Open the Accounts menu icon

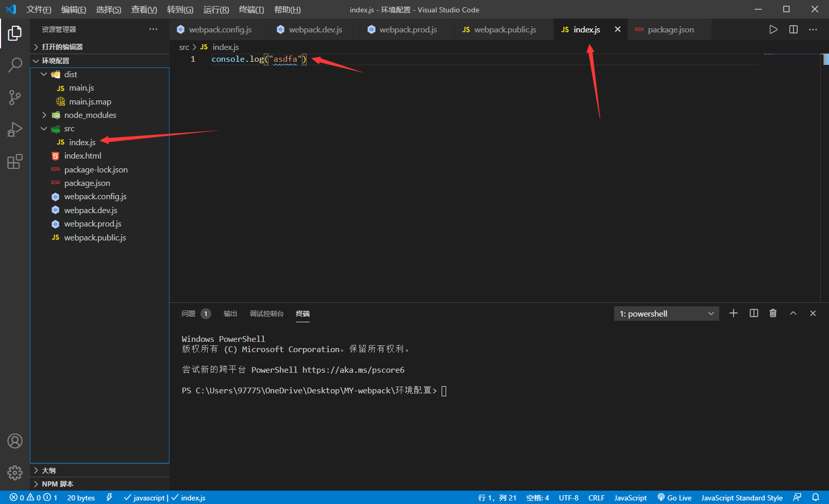pyautogui.click(x=15, y=441)
